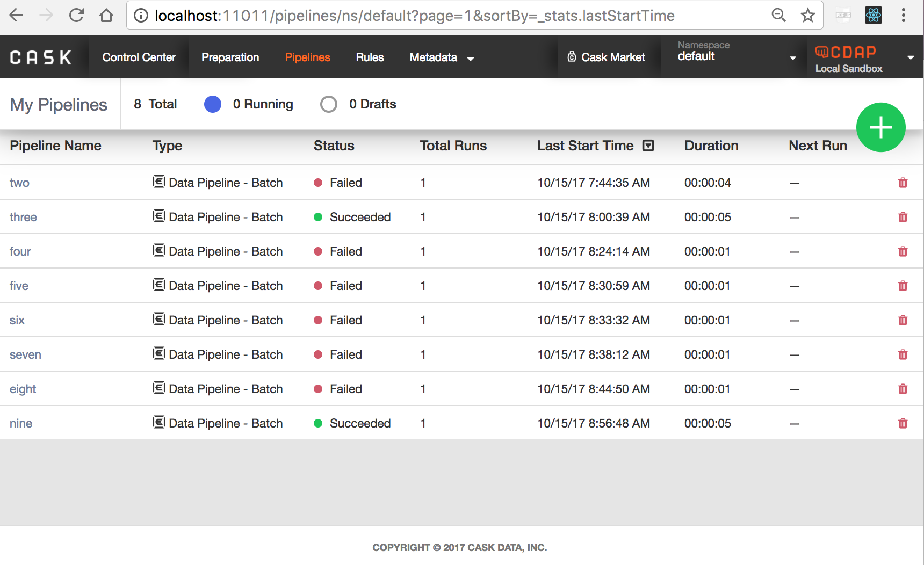This screenshot has height=565, width=924.
Task: Open the Rules tab
Action: click(370, 57)
